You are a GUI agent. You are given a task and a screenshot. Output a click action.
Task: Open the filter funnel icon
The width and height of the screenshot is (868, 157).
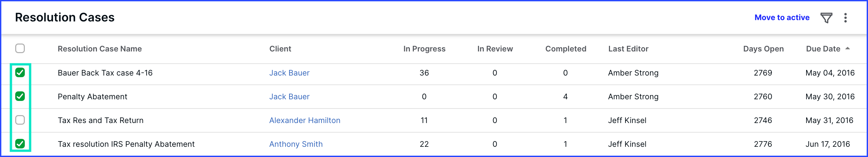pyautogui.click(x=826, y=18)
